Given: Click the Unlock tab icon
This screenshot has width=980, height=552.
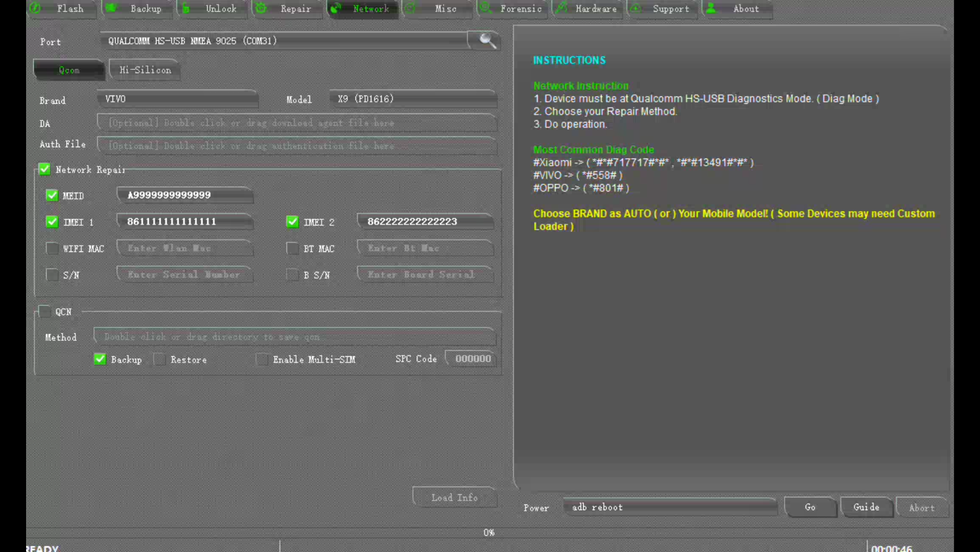Looking at the screenshot, I should pos(186,8).
